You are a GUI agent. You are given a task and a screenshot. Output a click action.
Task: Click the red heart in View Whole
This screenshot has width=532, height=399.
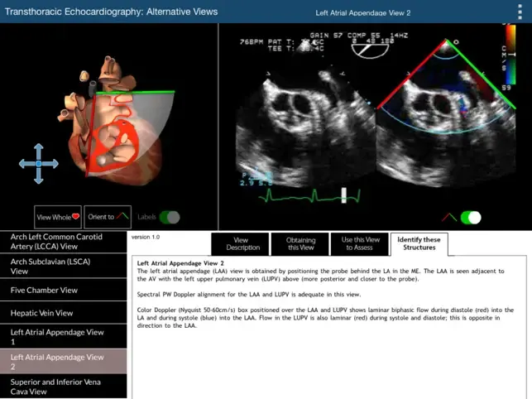pyautogui.click(x=75, y=216)
